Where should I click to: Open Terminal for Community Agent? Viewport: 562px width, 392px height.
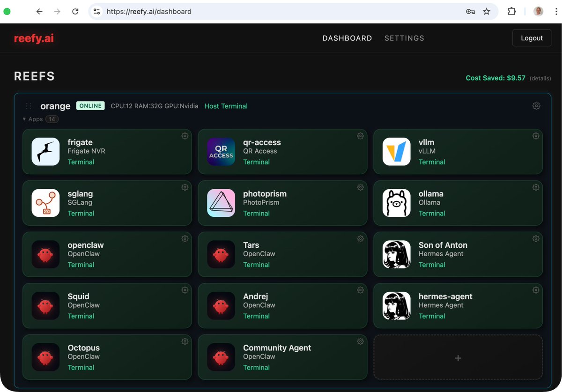point(256,368)
